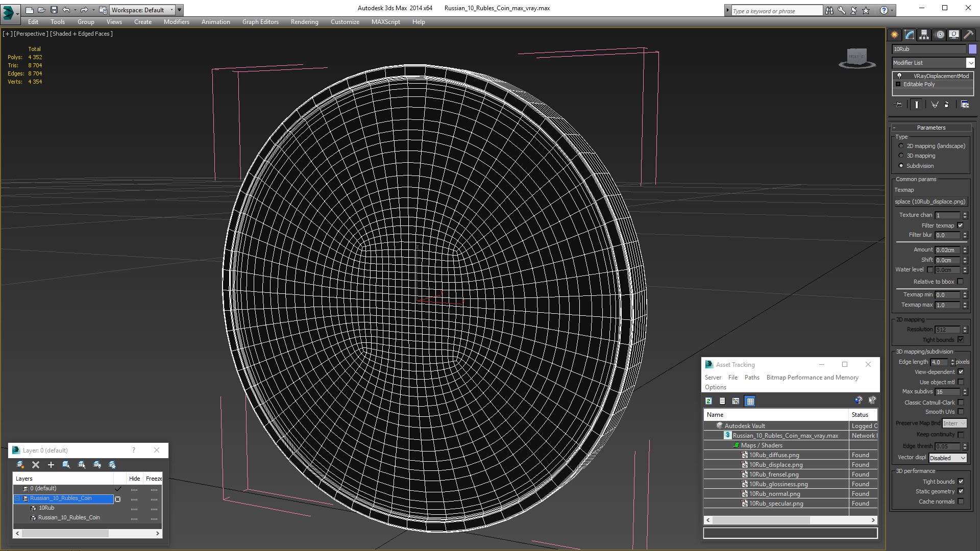Open the Modifiers menu
The image size is (980, 551).
(x=176, y=22)
